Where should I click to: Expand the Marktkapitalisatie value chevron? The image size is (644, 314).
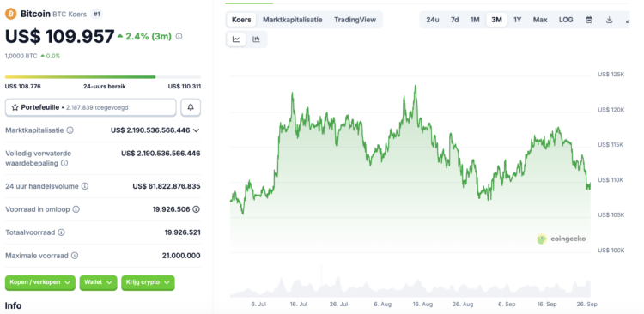pos(197,130)
